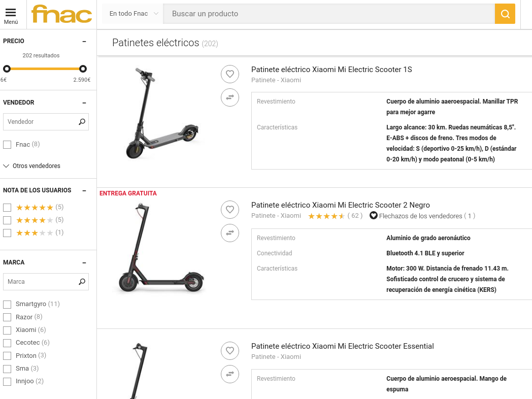Focus the 'Buscar un producto' search field
The width and height of the screenshot is (532, 399).
coord(328,14)
